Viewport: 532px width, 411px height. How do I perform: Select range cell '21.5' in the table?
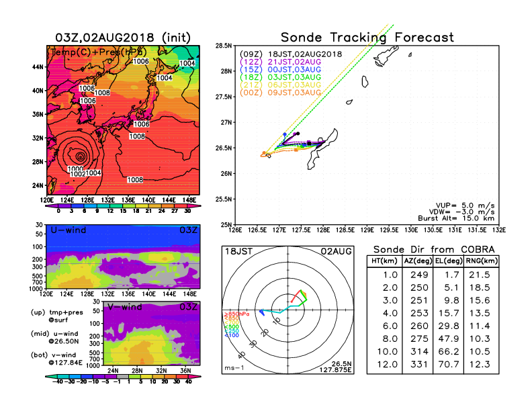tap(480, 275)
